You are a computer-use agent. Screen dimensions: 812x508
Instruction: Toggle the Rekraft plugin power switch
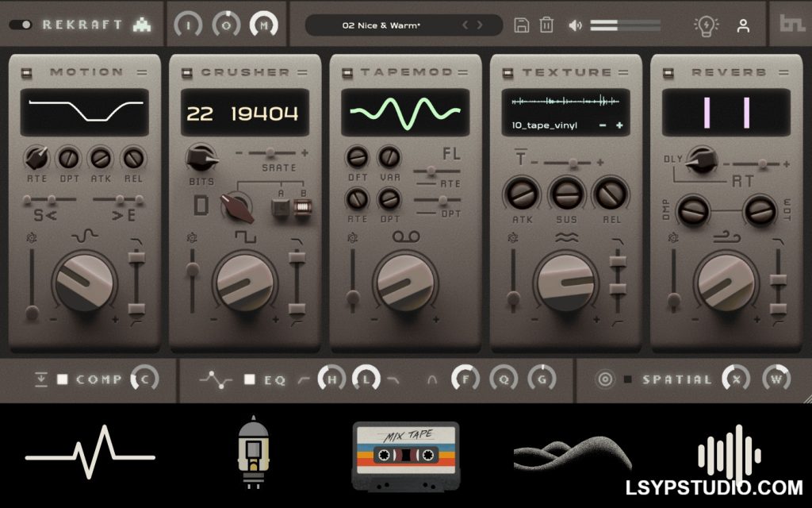coord(20,25)
